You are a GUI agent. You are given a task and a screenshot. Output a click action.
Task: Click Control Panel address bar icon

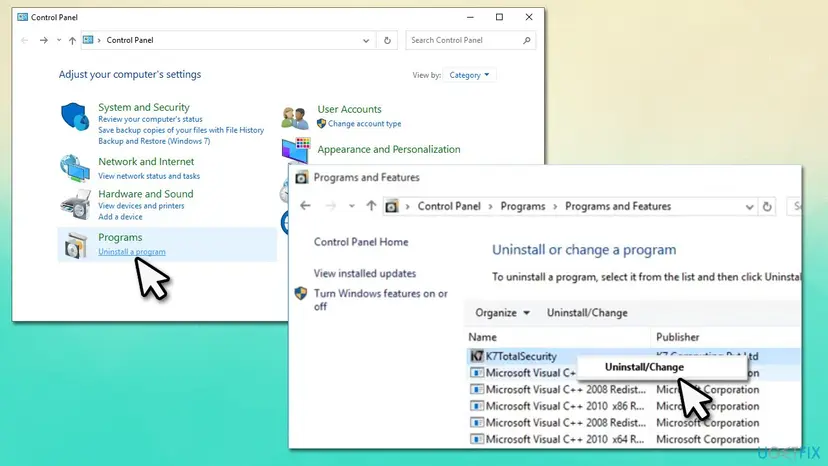tap(88, 40)
